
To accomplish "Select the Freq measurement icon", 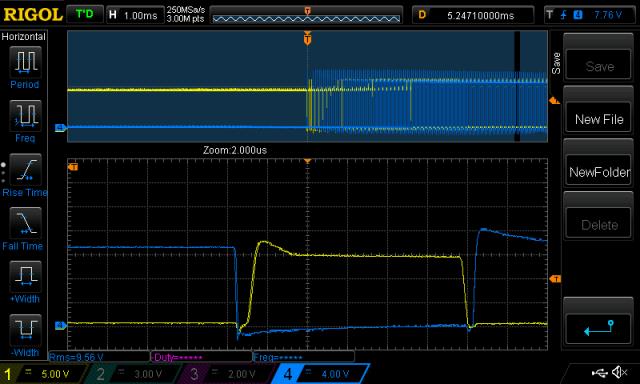I will tap(25, 115).
